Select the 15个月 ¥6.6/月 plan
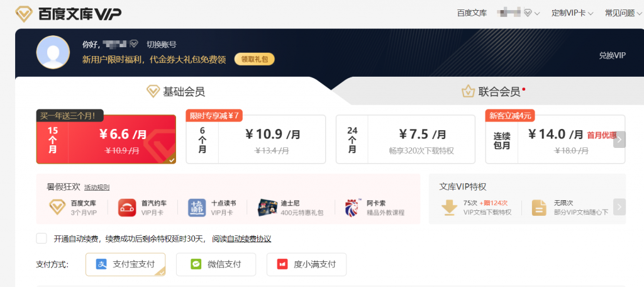Screen dimensions: 644x287 pyautogui.click(x=106, y=139)
